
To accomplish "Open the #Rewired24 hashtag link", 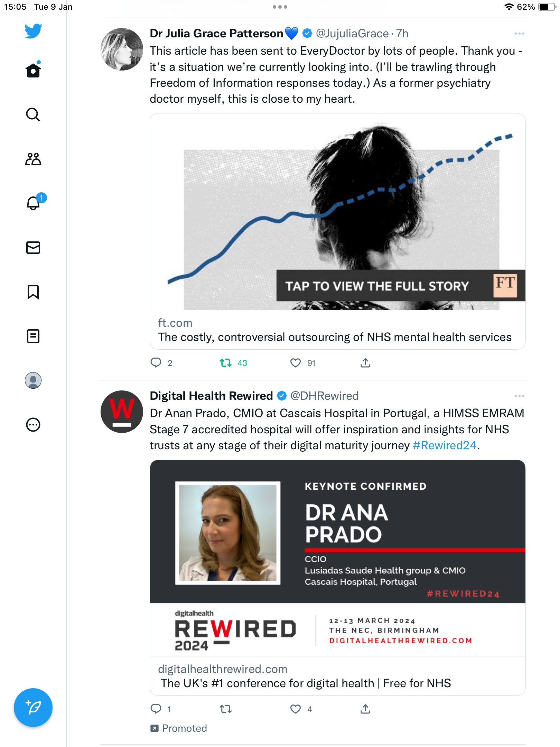I will coord(445,445).
